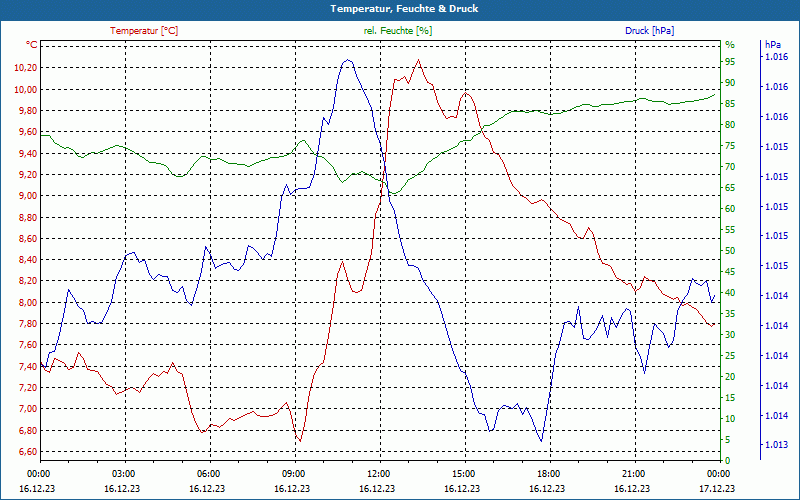Click the 'hPa' unit label on the pressure axis
Viewport: 800px width, 500px height.
pos(772,45)
